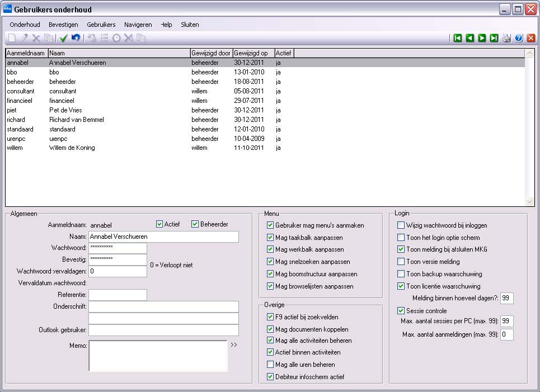
Task: Enable Toon backup waarschuwing checkbox
Action: pos(401,273)
